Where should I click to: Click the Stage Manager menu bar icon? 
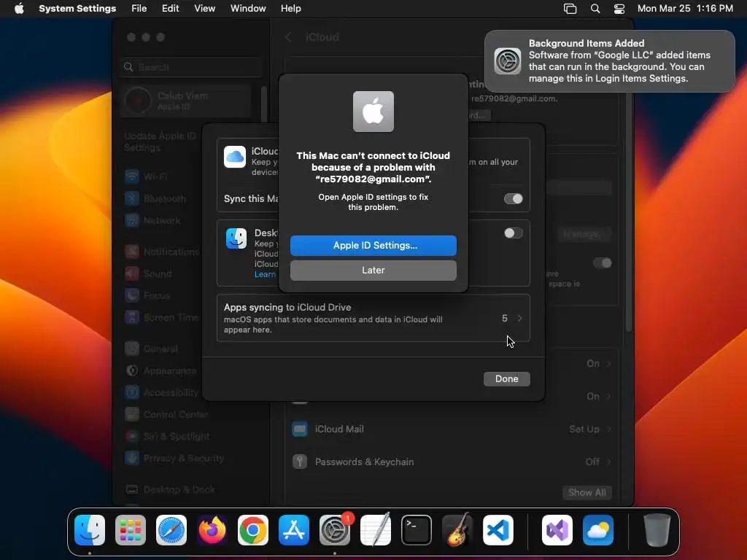570,9
